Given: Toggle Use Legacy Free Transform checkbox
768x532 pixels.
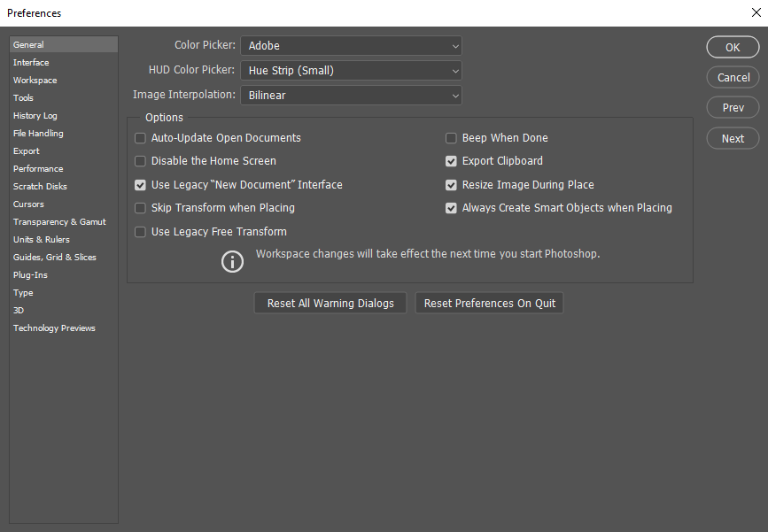Looking at the screenshot, I should tap(140, 232).
